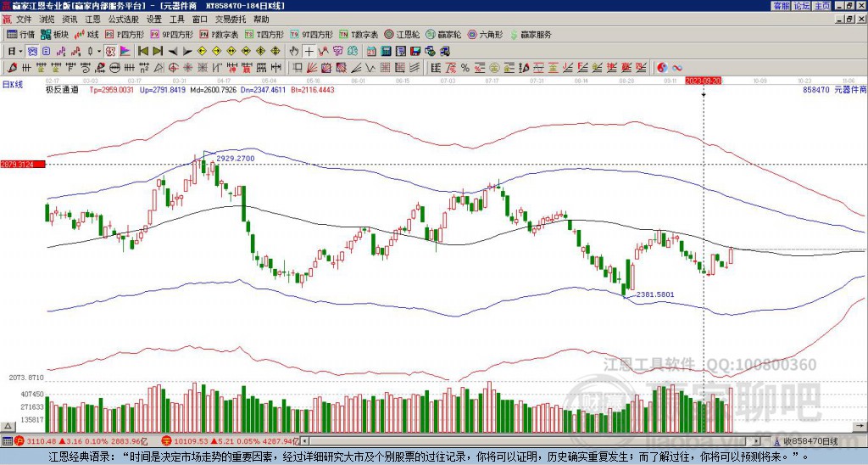Screen dimensions: 868x465
Task: Click the Bt=2116.4443 value
Action: coord(312,89)
